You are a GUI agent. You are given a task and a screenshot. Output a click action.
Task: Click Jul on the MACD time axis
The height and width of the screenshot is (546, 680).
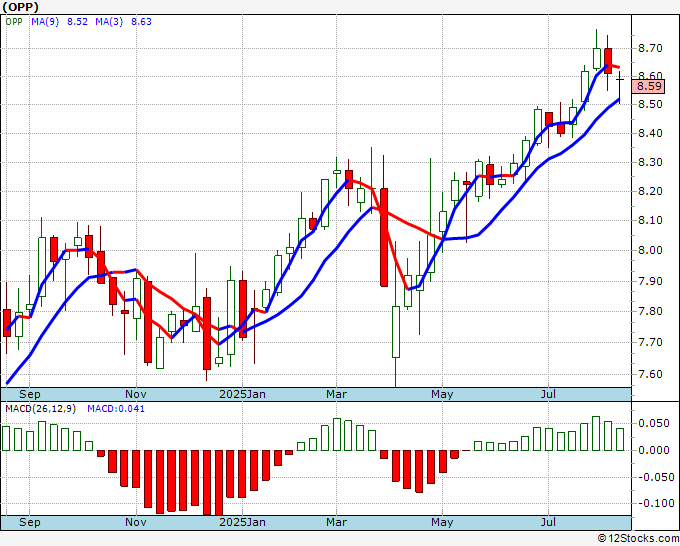[549, 522]
